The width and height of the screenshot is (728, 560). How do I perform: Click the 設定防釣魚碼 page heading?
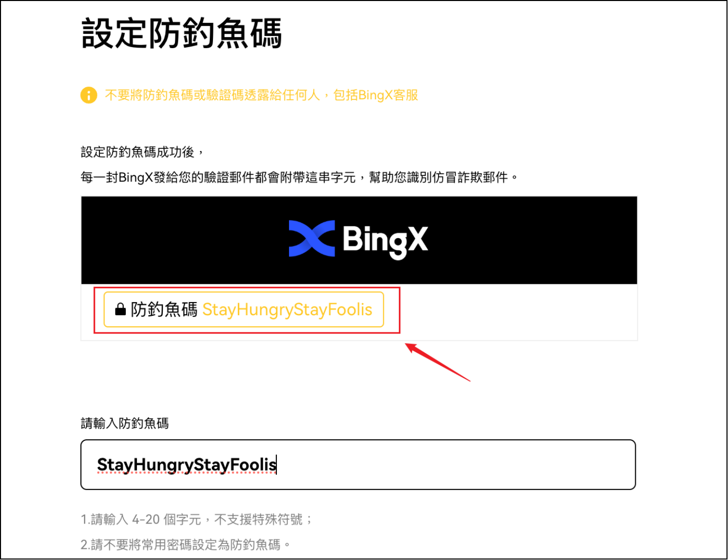(181, 33)
